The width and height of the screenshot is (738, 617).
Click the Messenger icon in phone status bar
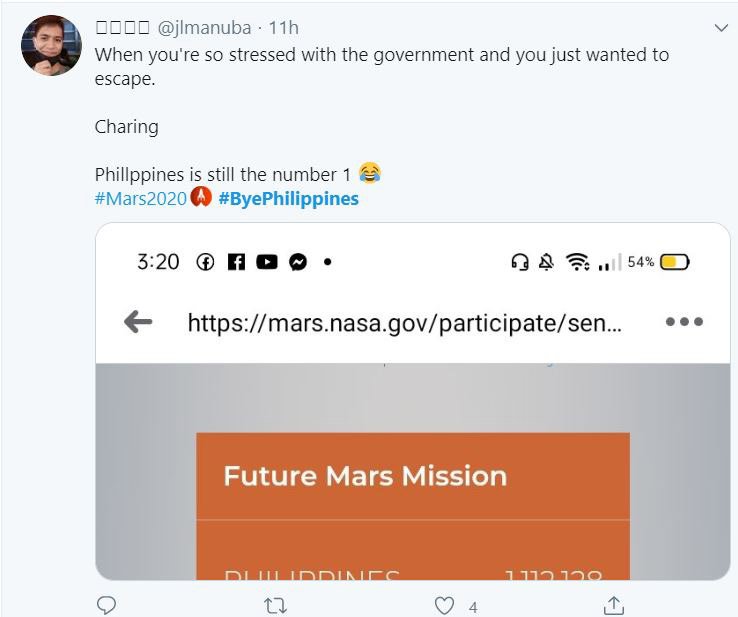pyautogui.click(x=297, y=262)
